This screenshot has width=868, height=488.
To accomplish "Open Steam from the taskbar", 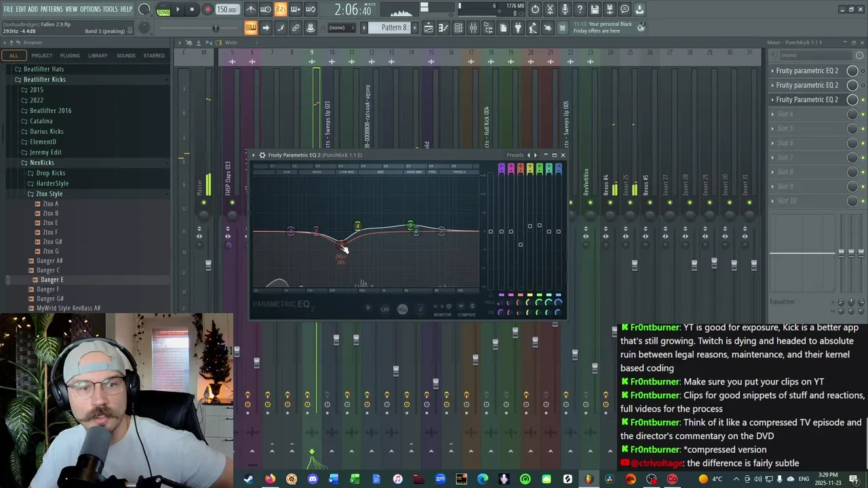I will pyautogui.click(x=249, y=479).
